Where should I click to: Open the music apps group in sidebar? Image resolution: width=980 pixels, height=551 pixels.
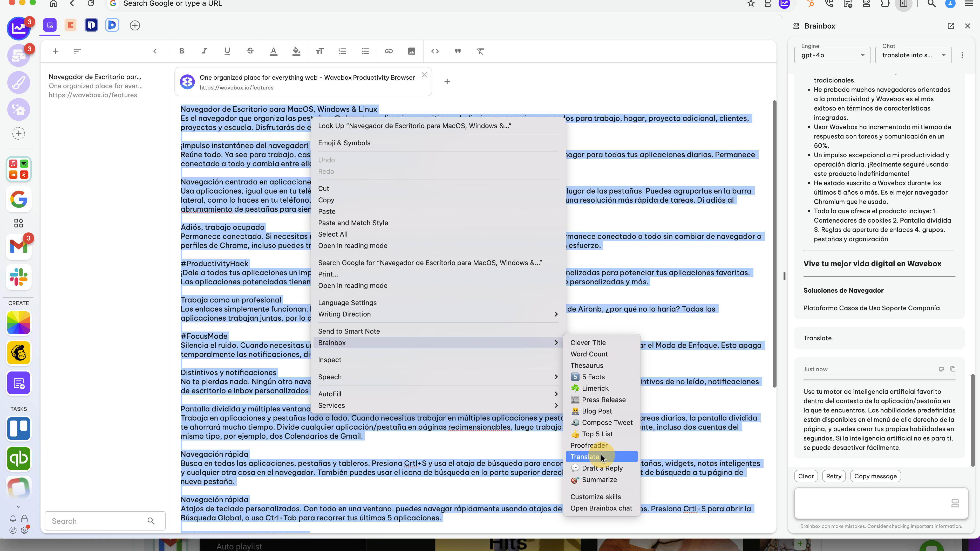19,169
